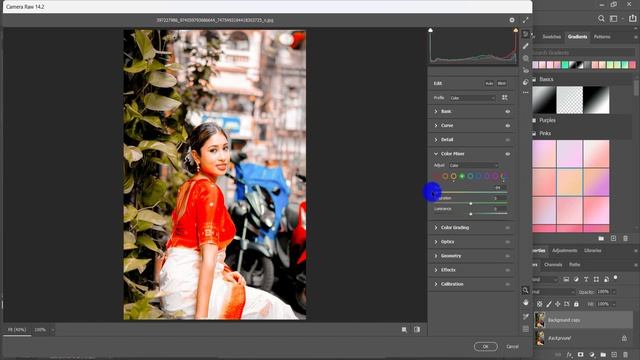Toggle Camera Raw full screen mode
Image resolution: width=640 pixels, height=360 pixels.
click(x=525, y=20)
